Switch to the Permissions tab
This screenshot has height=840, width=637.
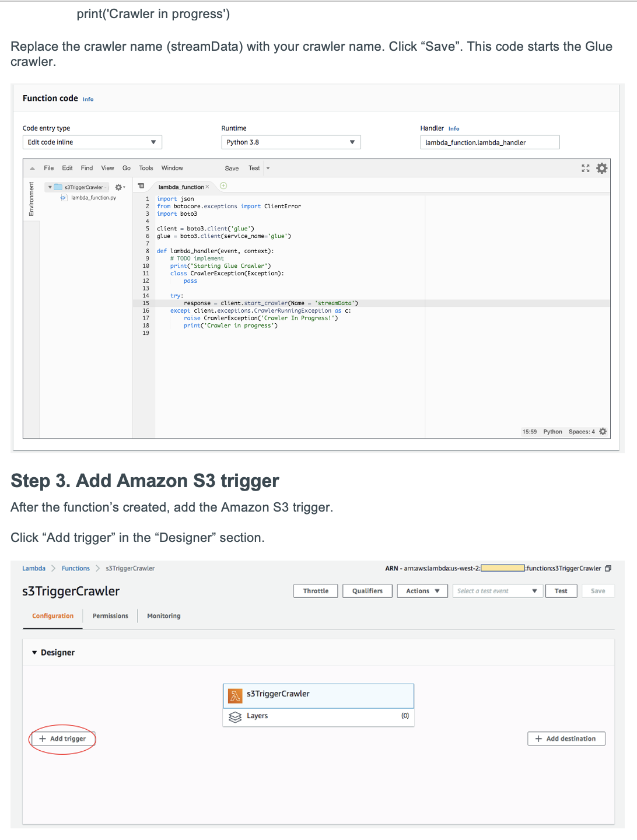click(110, 616)
